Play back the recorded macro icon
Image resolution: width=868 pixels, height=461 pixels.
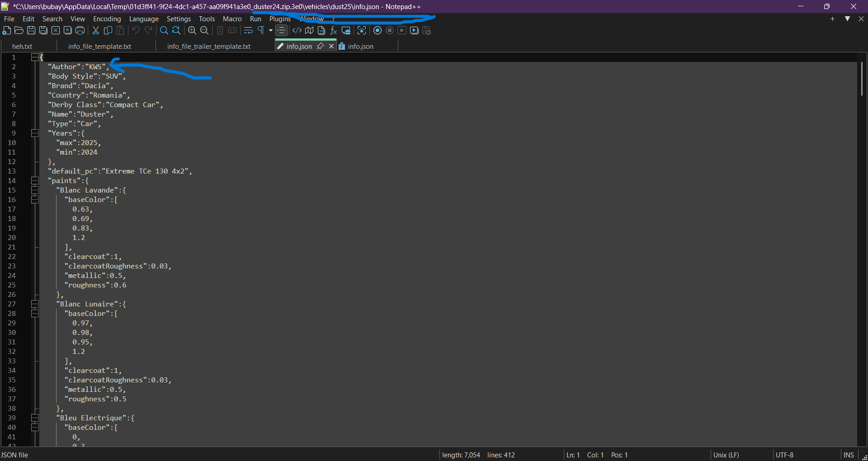click(402, 31)
